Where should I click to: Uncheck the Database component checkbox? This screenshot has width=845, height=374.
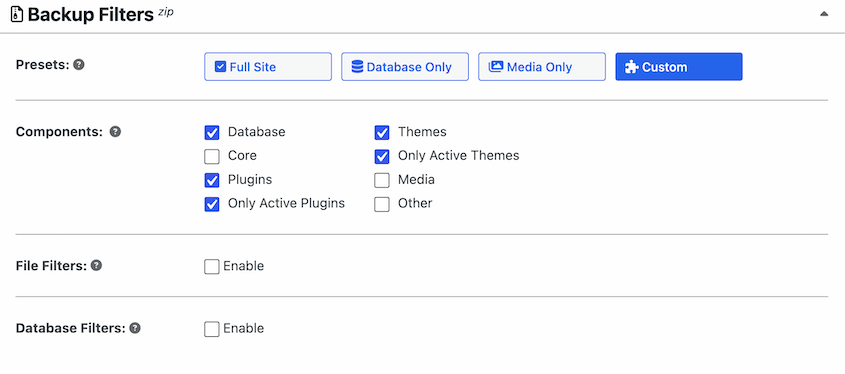[x=212, y=133]
